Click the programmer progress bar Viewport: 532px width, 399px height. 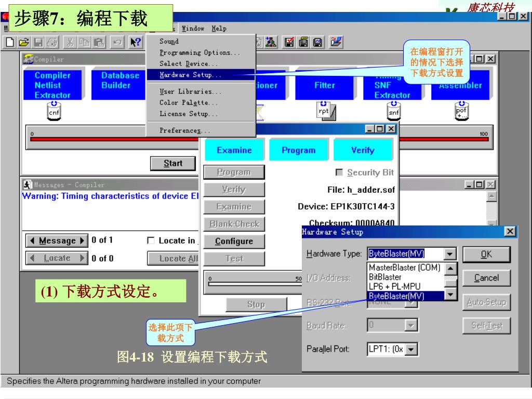coord(254,284)
